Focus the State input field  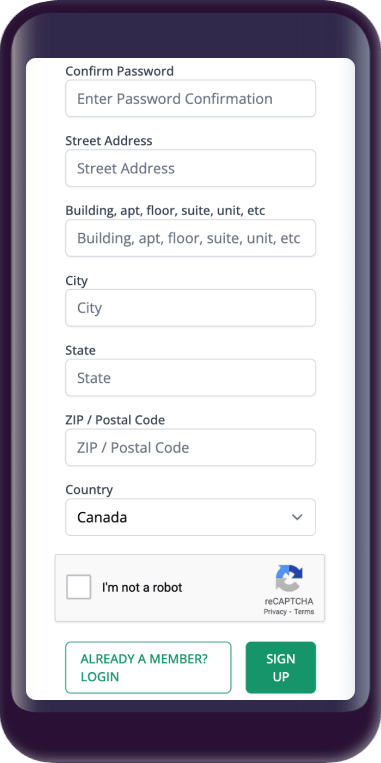pos(190,378)
